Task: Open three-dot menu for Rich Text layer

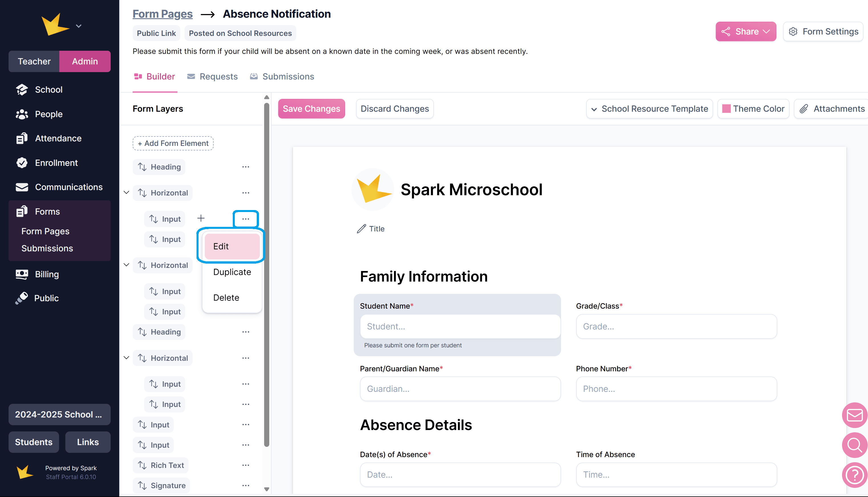Action: (x=246, y=465)
